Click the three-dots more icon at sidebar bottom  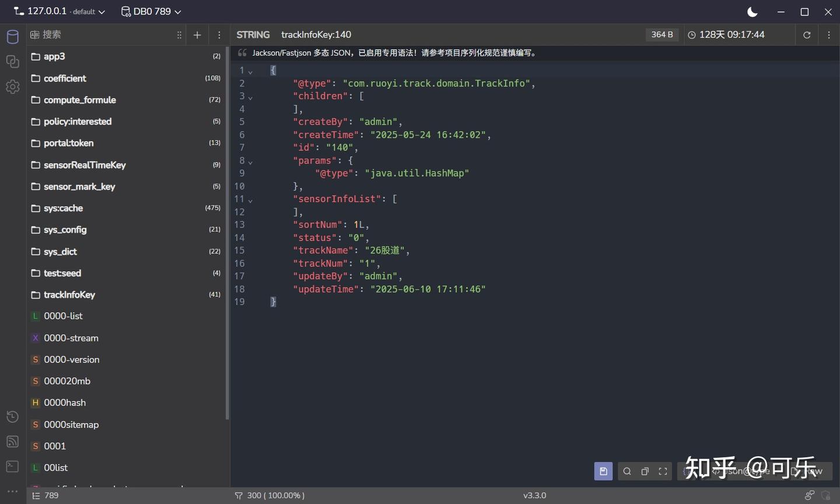tap(12, 491)
